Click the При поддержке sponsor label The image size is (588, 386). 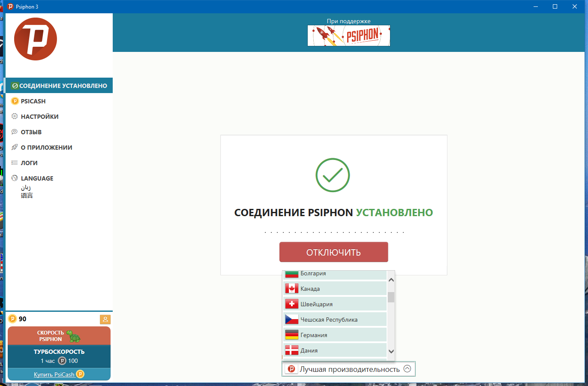tap(348, 21)
